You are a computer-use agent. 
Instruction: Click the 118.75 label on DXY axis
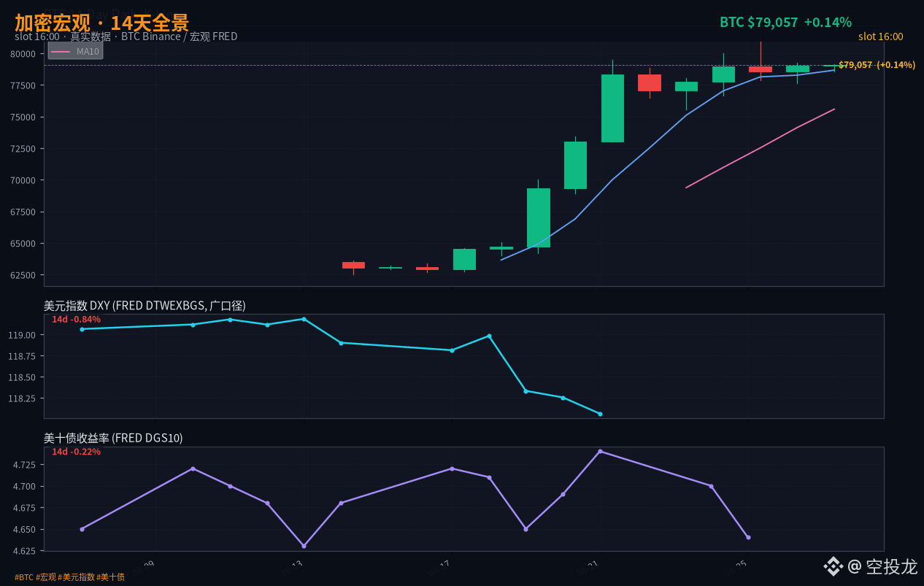pos(21,357)
